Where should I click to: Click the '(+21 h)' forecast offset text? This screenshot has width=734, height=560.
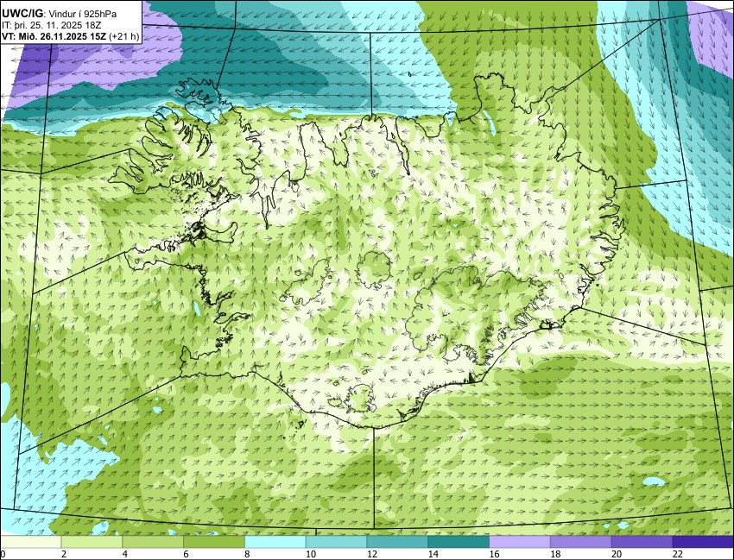point(123,36)
